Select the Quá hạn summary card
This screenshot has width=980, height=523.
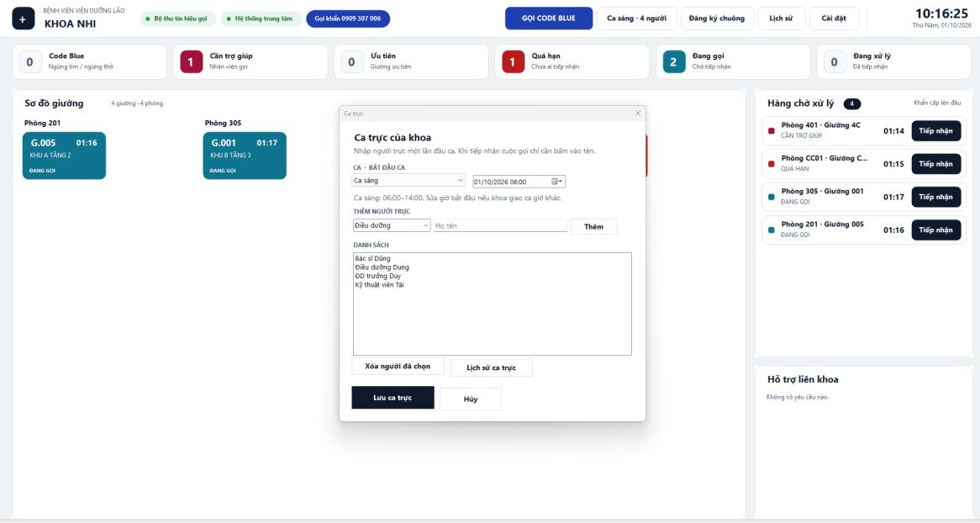pos(572,61)
